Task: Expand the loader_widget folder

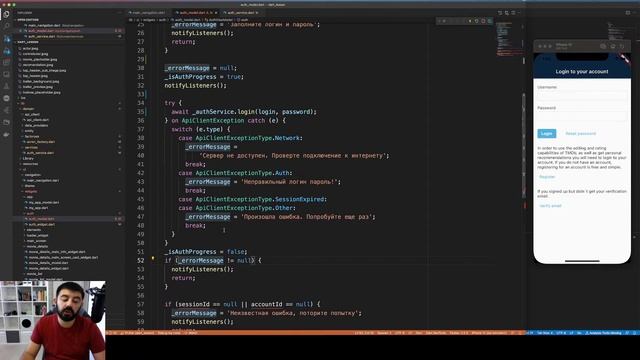Action: [x=37, y=236]
